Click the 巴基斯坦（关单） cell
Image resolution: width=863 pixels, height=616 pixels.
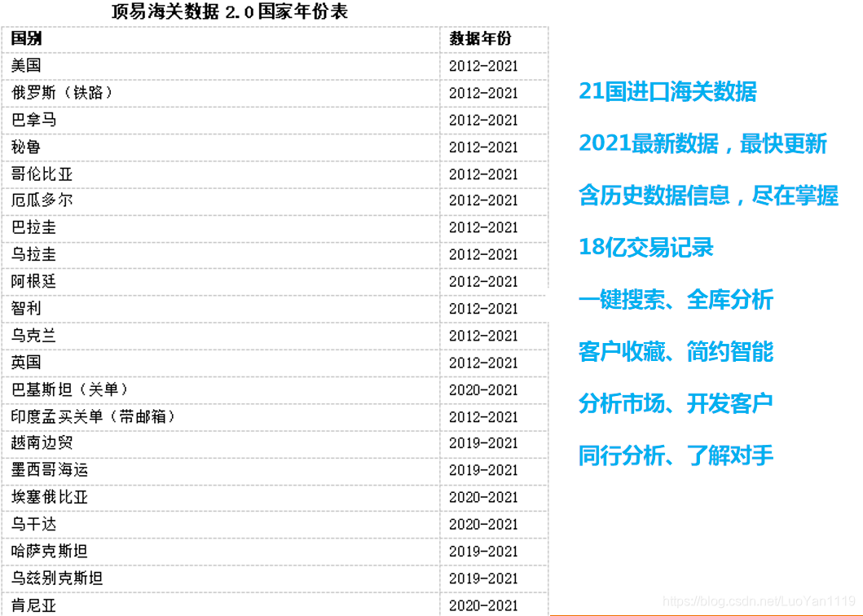(x=72, y=389)
